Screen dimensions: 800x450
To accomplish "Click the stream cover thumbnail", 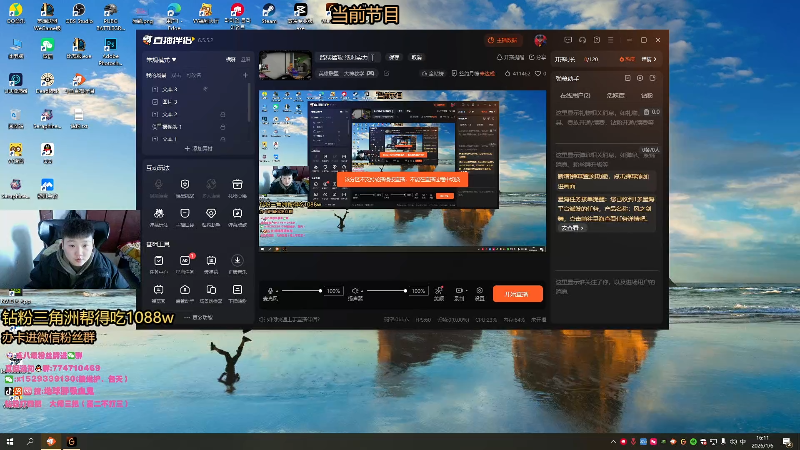I will tap(285, 65).
